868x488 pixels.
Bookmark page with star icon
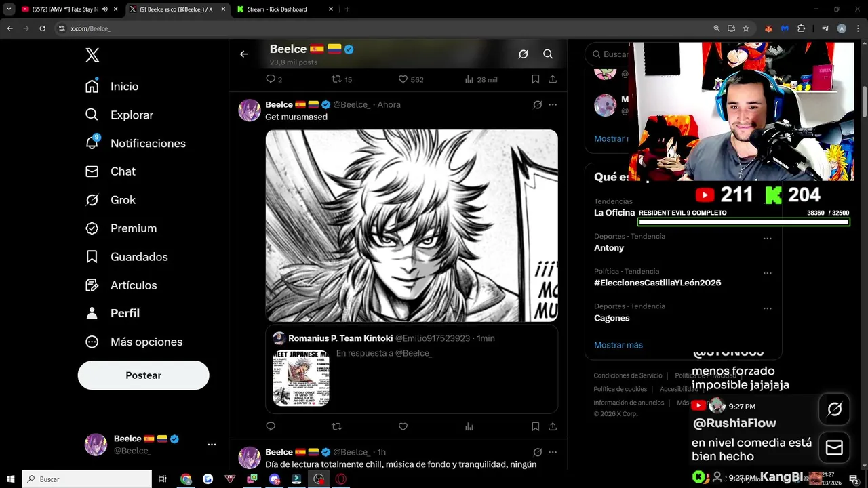pyautogui.click(x=746, y=28)
